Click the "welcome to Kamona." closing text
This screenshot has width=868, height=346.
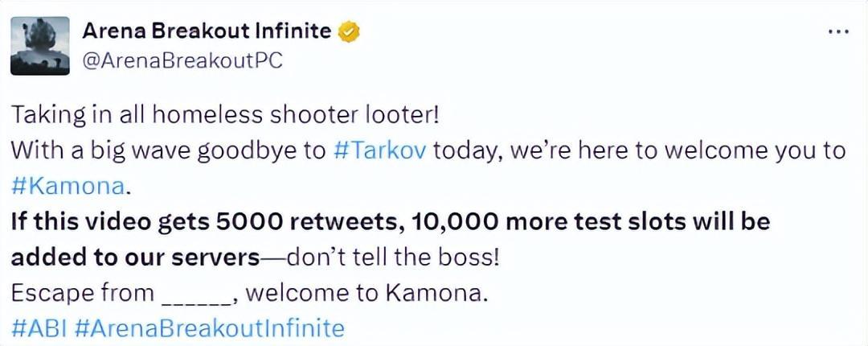[x=366, y=293]
